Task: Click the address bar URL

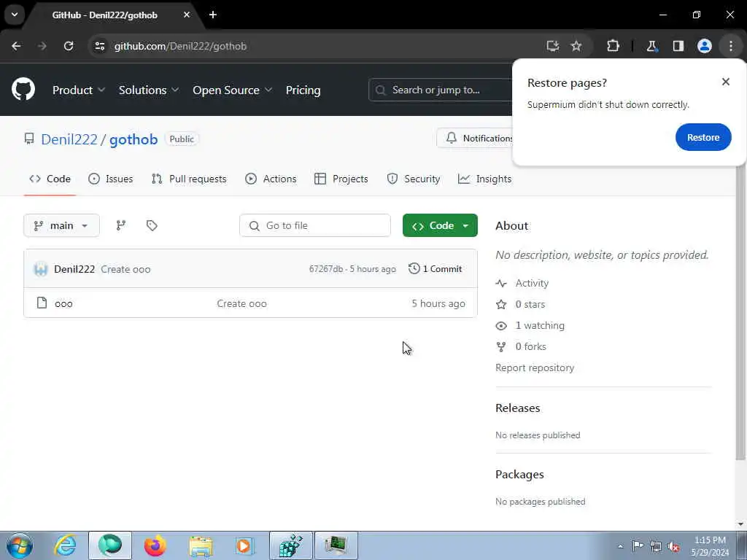Action: click(x=181, y=46)
